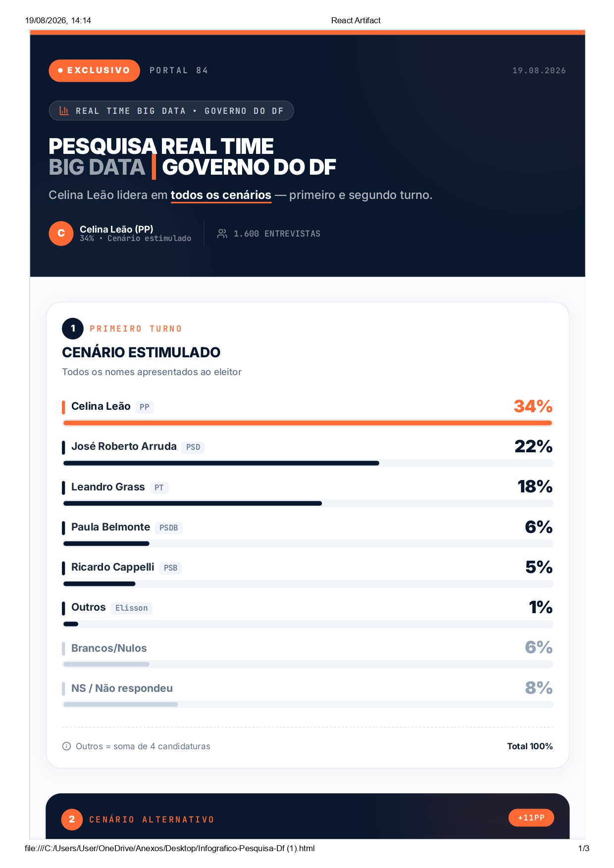Click Celina Leão's orange 34% progress bar
Viewport: 614px width, 868px height.
click(307, 423)
